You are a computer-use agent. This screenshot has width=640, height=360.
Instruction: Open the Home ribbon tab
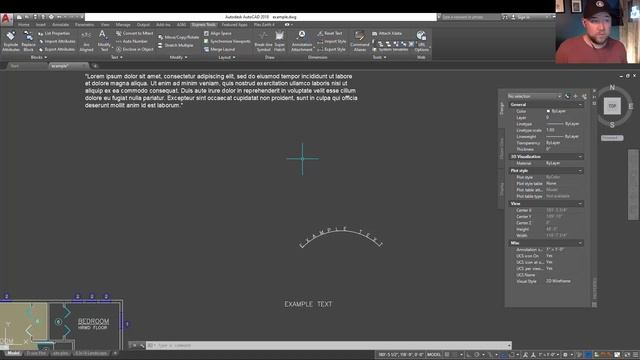24,25
